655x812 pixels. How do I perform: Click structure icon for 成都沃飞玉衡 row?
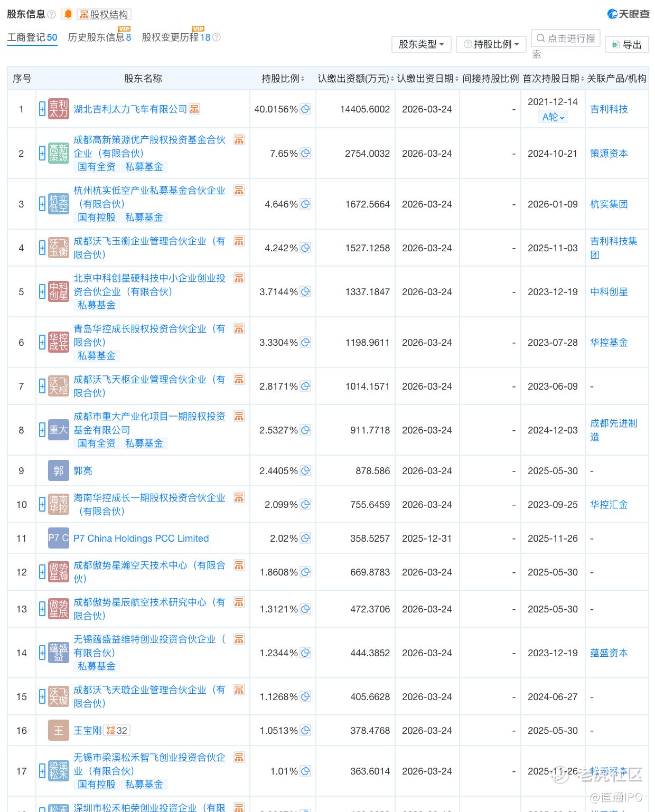coord(239,241)
